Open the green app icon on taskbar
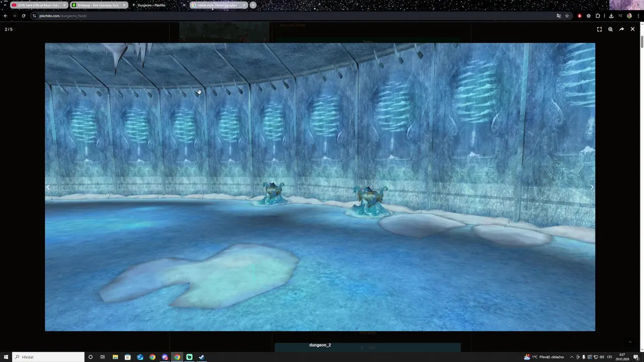The width and height of the screenshot is (644, 362). [189, 357]
